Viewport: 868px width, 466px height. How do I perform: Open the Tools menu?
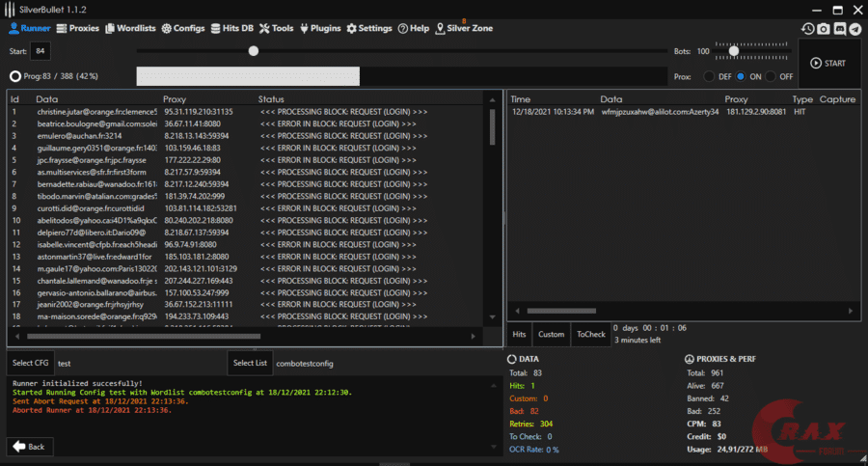pyautogui.click(x=277, y=28)
